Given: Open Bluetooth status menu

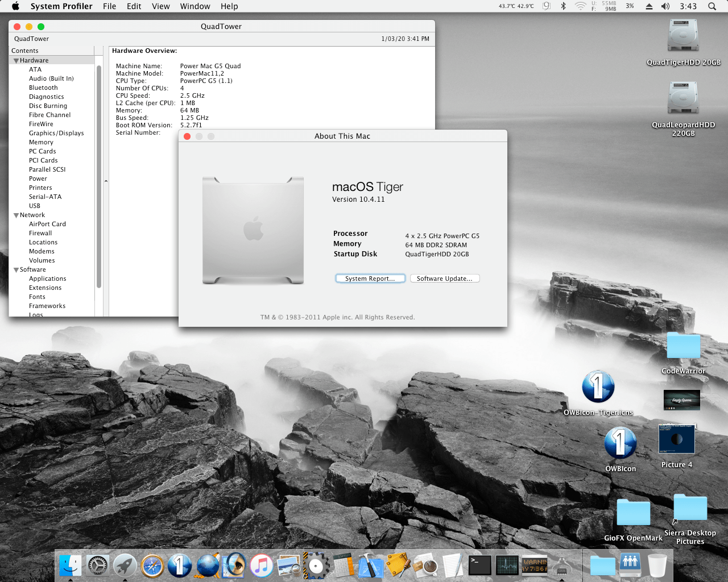Looking at the screenshot, I should pos(564,6).
